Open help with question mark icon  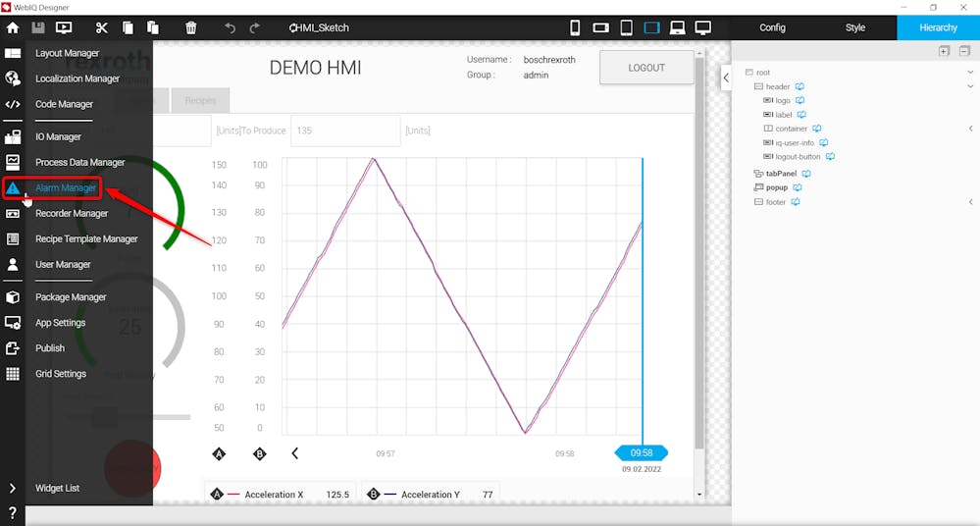click(x=13, y=513)
